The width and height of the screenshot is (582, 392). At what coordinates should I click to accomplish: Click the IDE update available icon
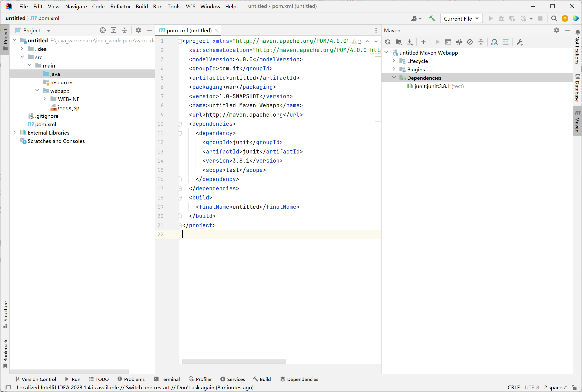(565, 18)
